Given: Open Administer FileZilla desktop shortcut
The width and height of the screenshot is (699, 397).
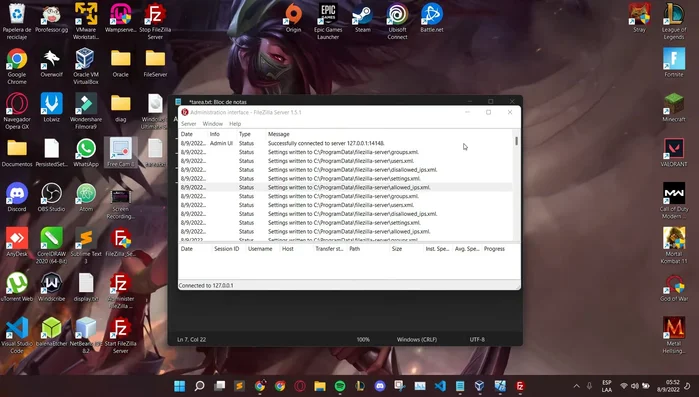Looking at the screenshot, I should [x=120, y=291].
